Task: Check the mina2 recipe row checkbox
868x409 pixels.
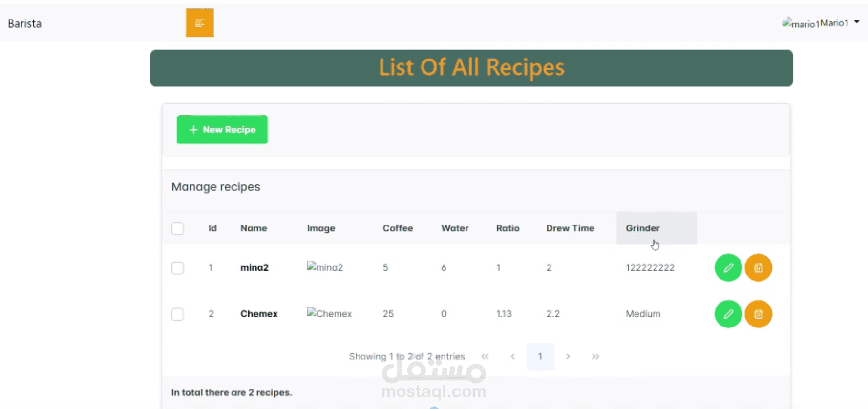Action: coord(178,268)
